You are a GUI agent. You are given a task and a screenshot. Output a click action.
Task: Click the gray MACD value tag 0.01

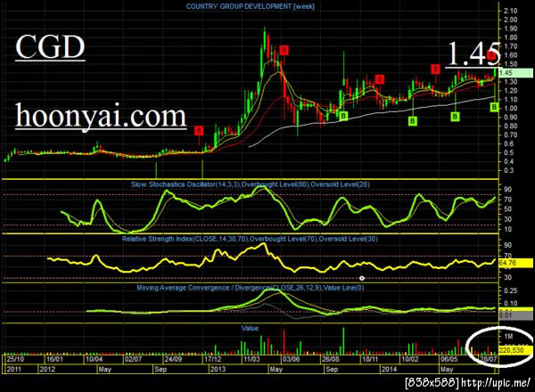coord(516,315)
